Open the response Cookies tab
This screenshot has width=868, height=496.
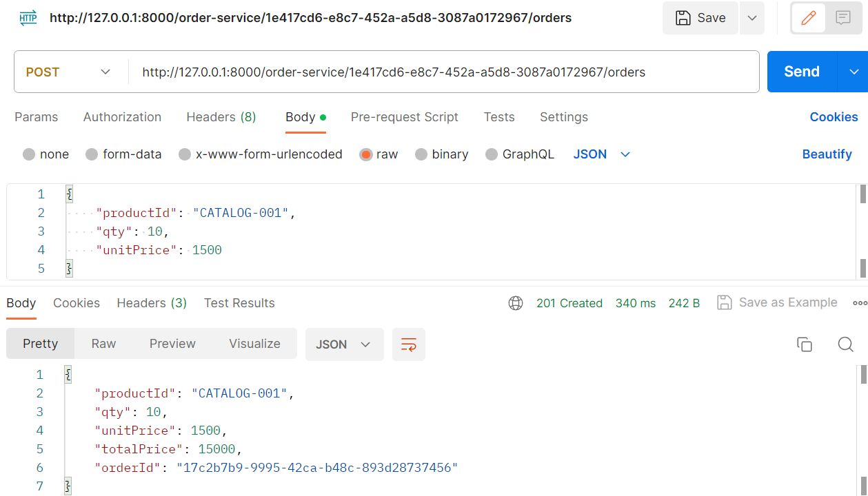77,303
